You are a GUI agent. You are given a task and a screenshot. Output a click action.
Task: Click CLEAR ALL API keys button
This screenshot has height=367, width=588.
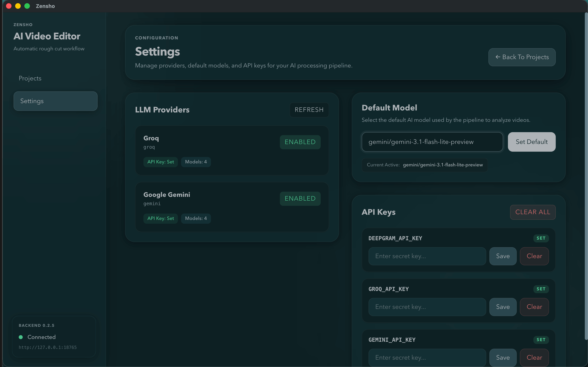tap(533, 212)
